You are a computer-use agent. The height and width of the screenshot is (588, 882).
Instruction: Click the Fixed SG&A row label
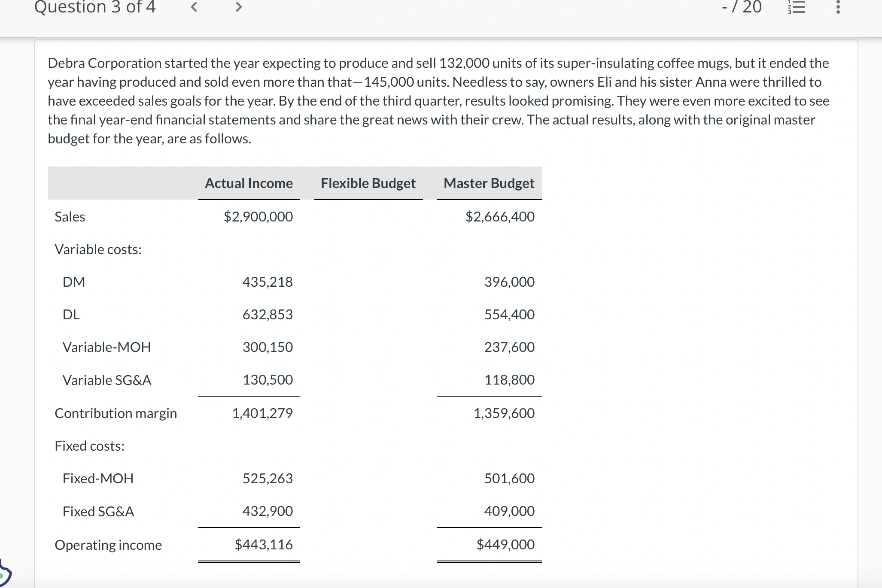click(98, 512)
